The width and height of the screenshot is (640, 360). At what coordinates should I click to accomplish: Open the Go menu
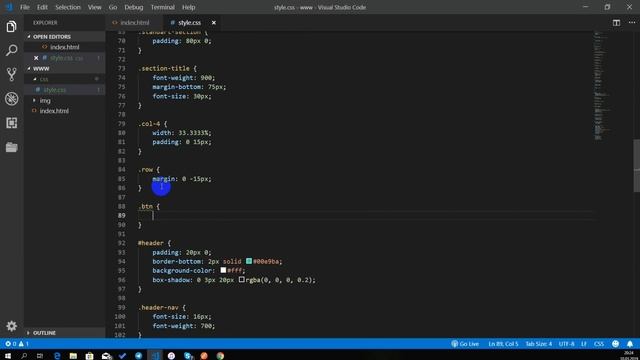tap(113, 7)
